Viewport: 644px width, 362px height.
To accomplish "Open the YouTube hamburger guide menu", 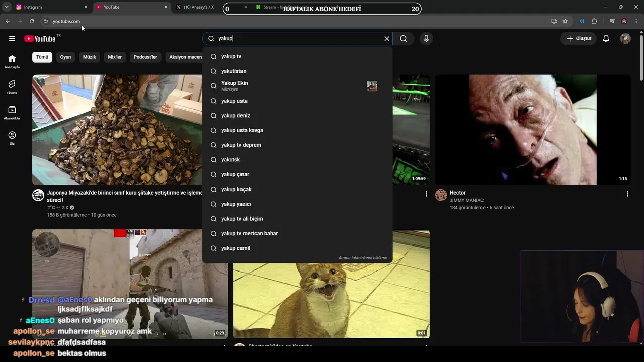I will (12, 39).
